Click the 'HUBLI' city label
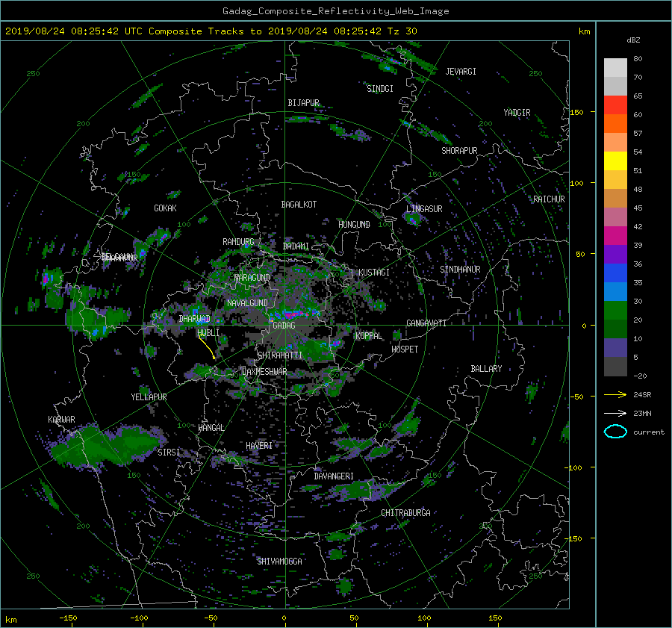672x628 pixels. click(208, 333)
